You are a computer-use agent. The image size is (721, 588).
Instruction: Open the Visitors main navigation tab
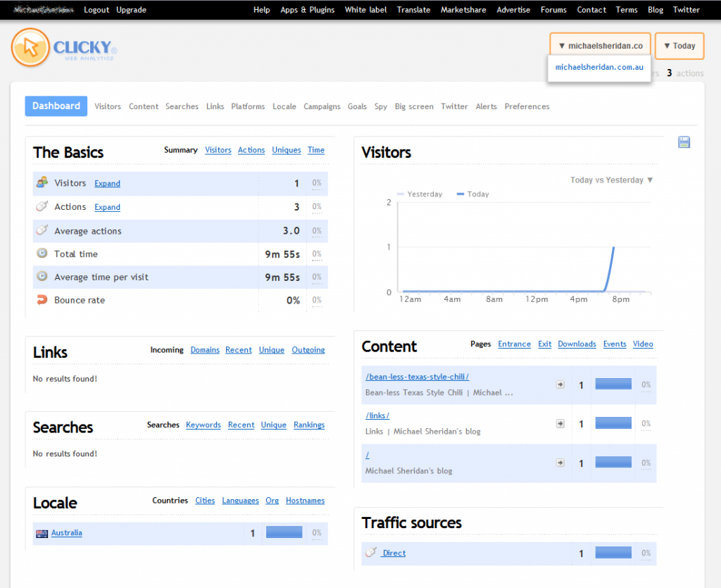[108, 106]
